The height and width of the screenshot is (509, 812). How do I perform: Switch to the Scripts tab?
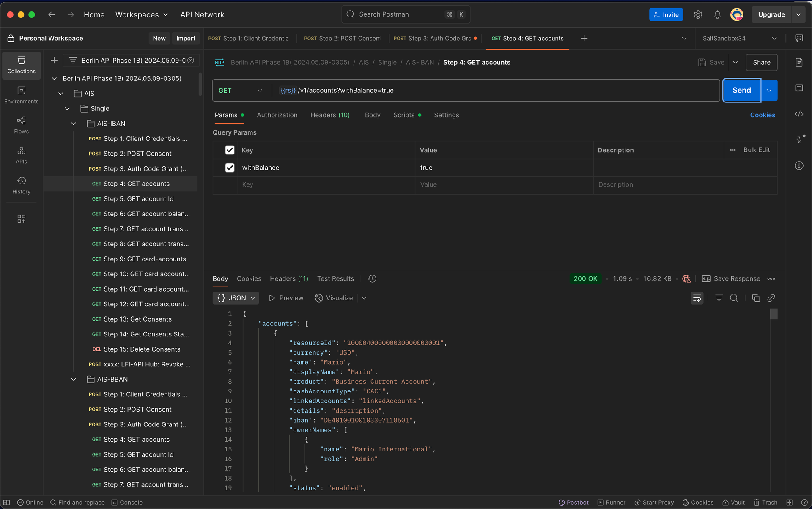pos(407,115)
